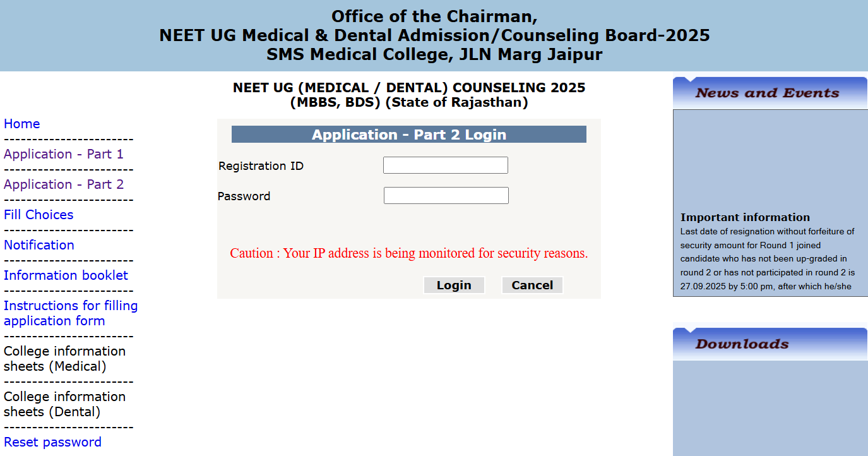Click the News and Events panel header
Viewport: 868px width, 456px height.
(767, 93)
